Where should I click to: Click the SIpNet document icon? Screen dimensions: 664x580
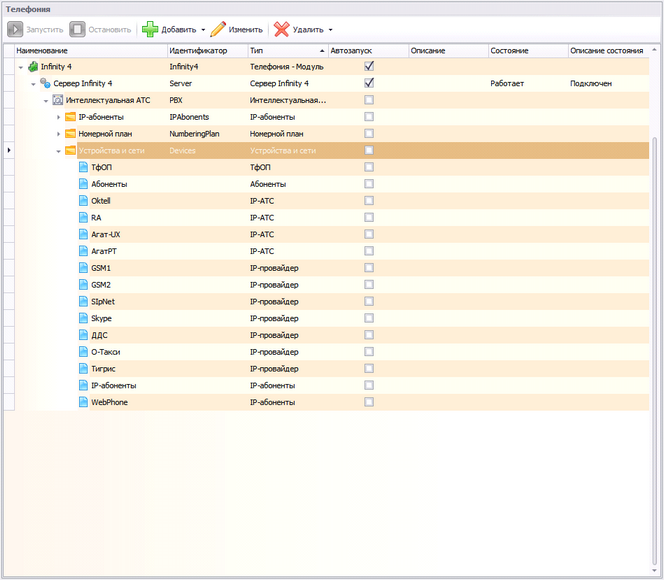point(83,301)
